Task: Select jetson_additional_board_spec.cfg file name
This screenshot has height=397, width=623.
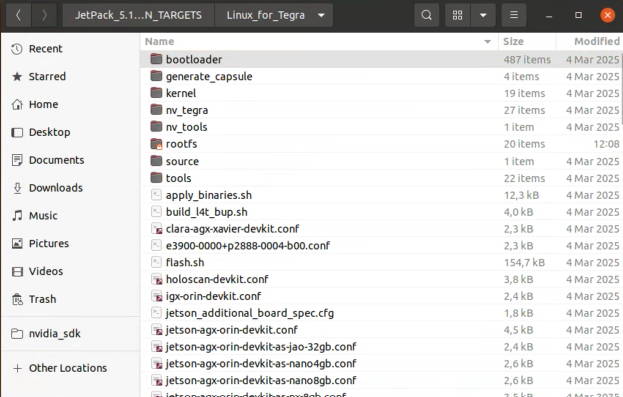Action: tap(250, 313)
